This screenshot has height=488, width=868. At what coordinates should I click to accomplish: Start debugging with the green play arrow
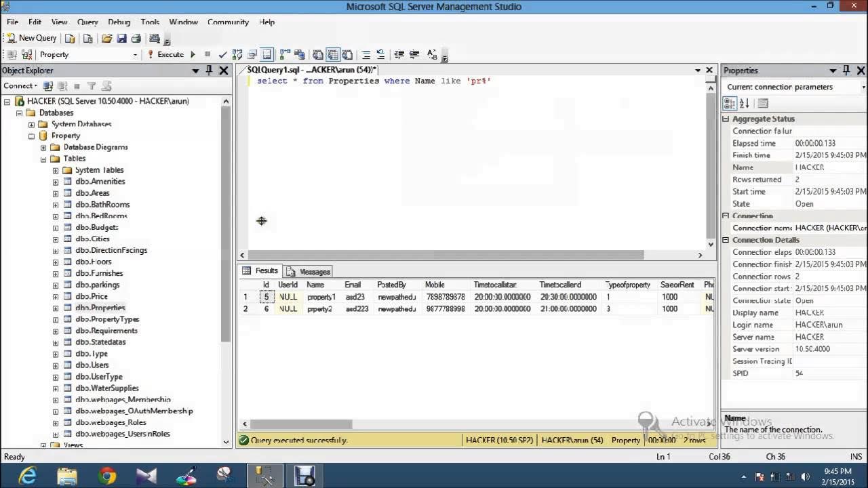193,54
